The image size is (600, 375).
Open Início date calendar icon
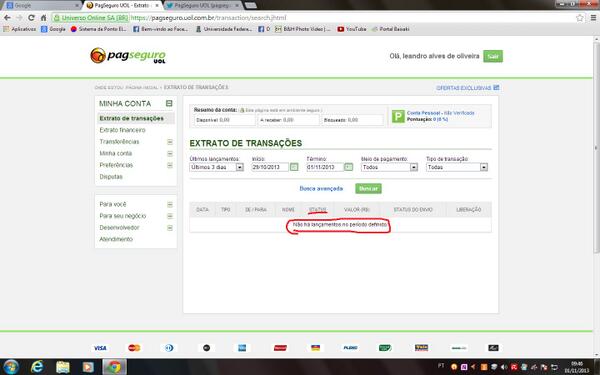click(x=294, y=167)
